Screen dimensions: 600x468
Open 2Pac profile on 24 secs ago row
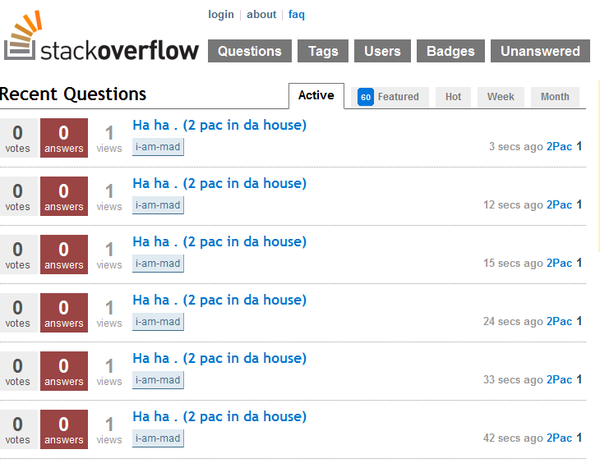tap(559, 321)
